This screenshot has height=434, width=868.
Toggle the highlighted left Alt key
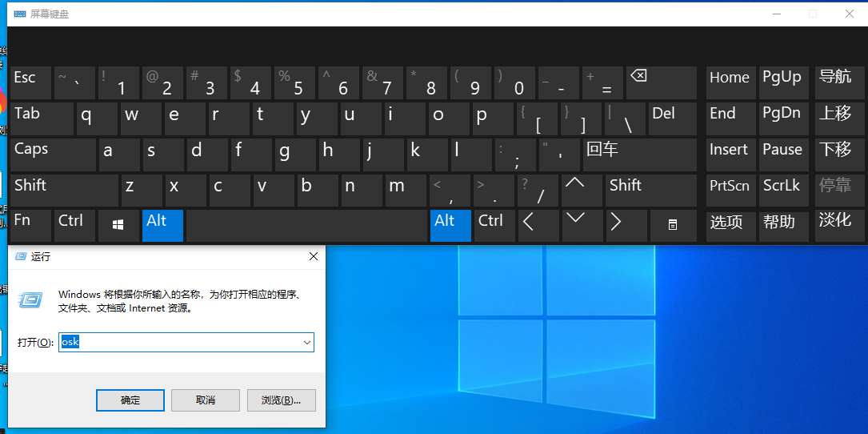[163, 226]
